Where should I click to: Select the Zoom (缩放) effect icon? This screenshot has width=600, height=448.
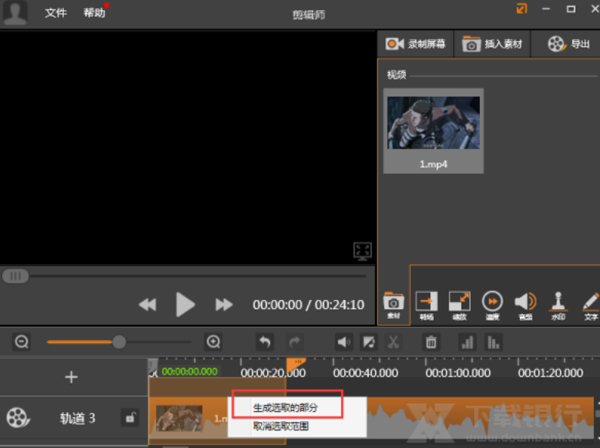pos(459,303)
